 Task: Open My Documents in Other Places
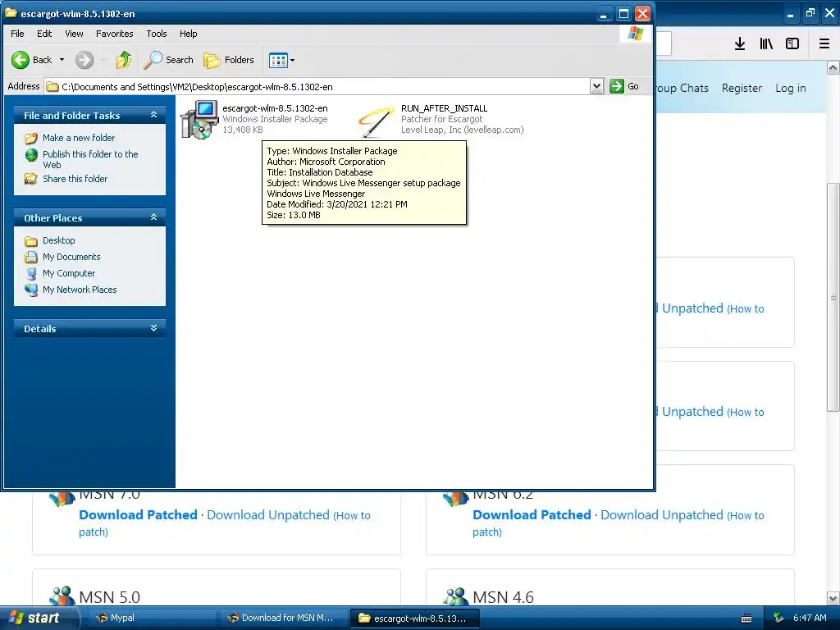pyautogui.click(x=71, y=257)
